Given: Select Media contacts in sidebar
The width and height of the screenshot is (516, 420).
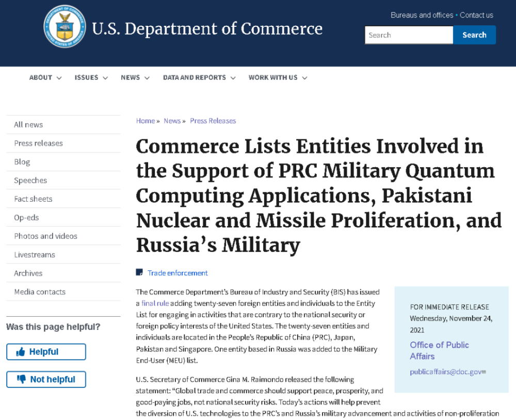Looking at the screenshot, I should tap(63, 292).
